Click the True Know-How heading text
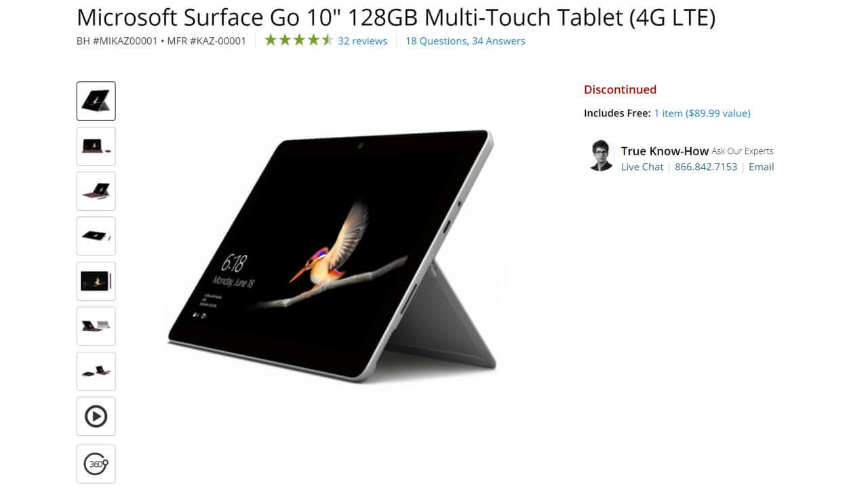The height and width of the screenshot is (488, 868). (x=665, y=151)
